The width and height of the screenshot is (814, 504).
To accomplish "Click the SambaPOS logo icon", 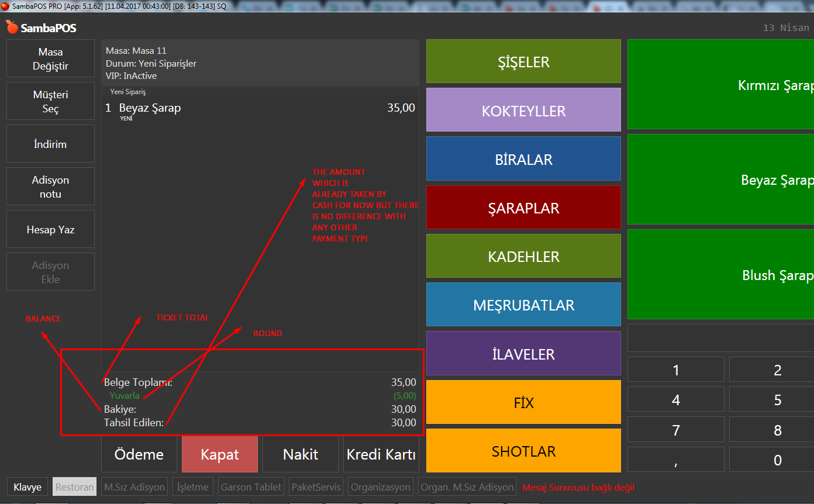I will [12, 27].
